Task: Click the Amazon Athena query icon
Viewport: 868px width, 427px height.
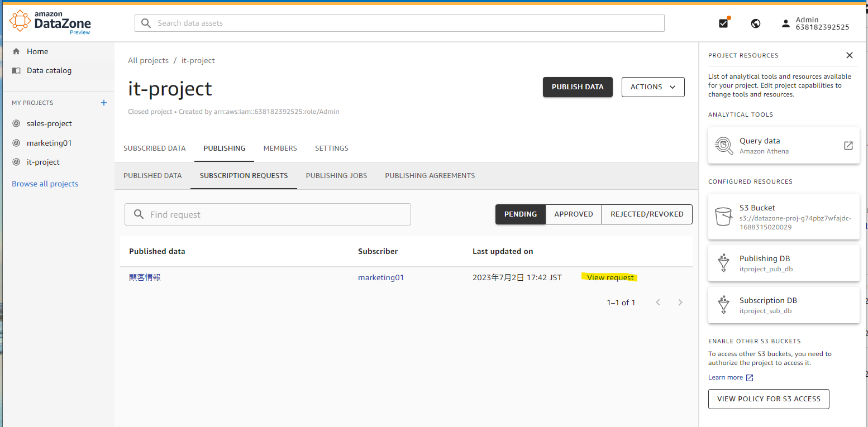Action: [724, 146]
